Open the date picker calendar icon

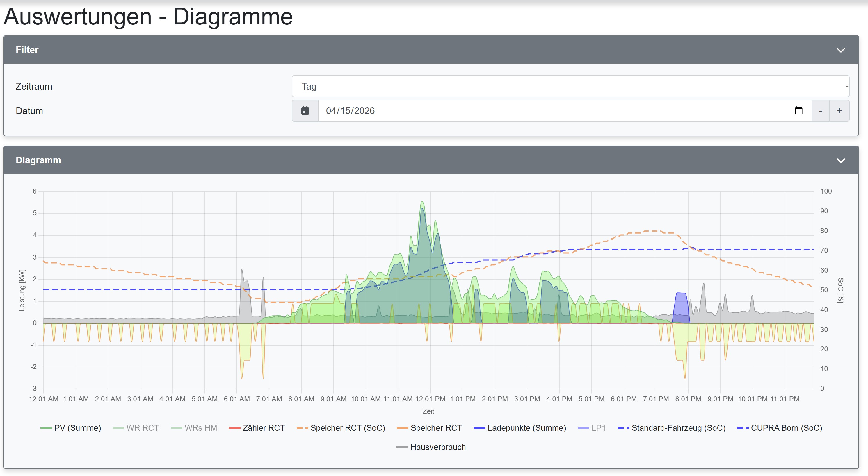[798, 111]
